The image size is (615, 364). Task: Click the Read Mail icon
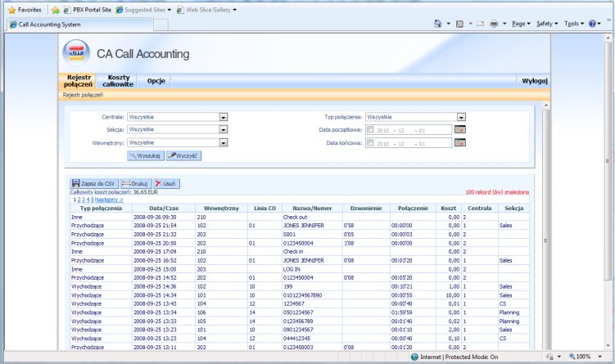pos(480,24)
